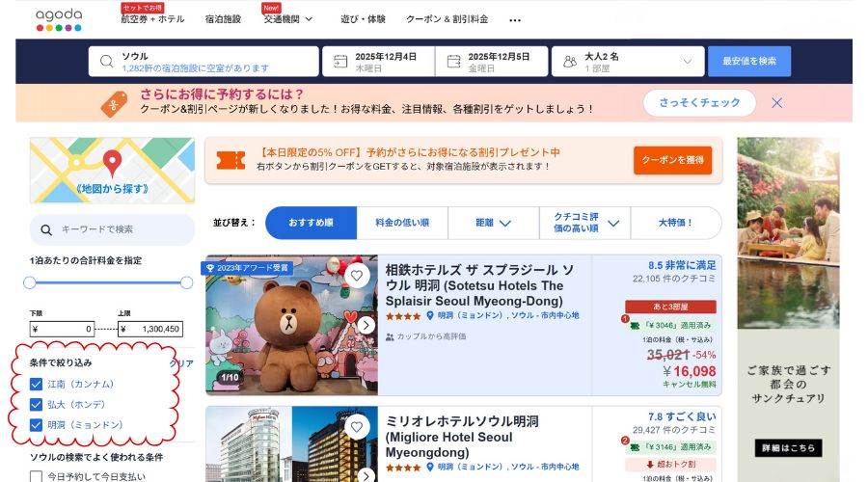This screenshot has width=868, height=482.
Task: Click the 2023 award trophy badge
Action: pos(247,268)
